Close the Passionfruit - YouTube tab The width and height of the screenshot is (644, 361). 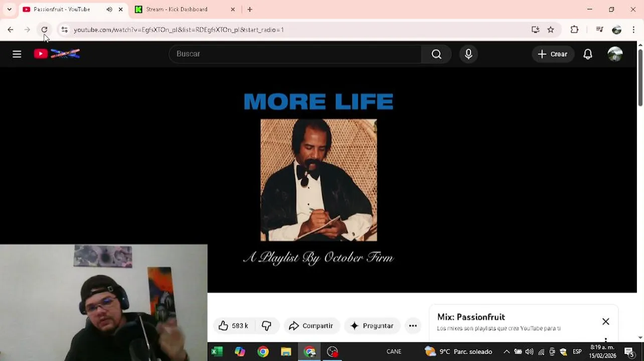click(x=120, y=10)
